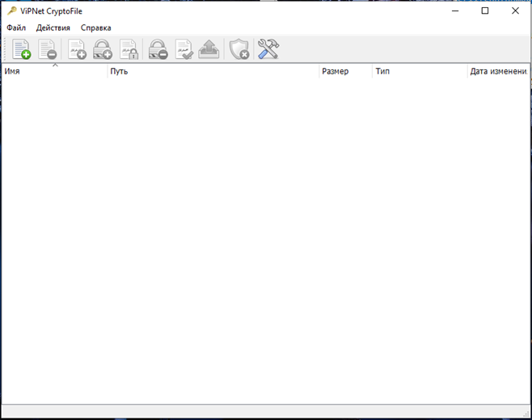Screen dimensions: 532x420
Task: Open the Действия menu
Action: pos(53,27)
